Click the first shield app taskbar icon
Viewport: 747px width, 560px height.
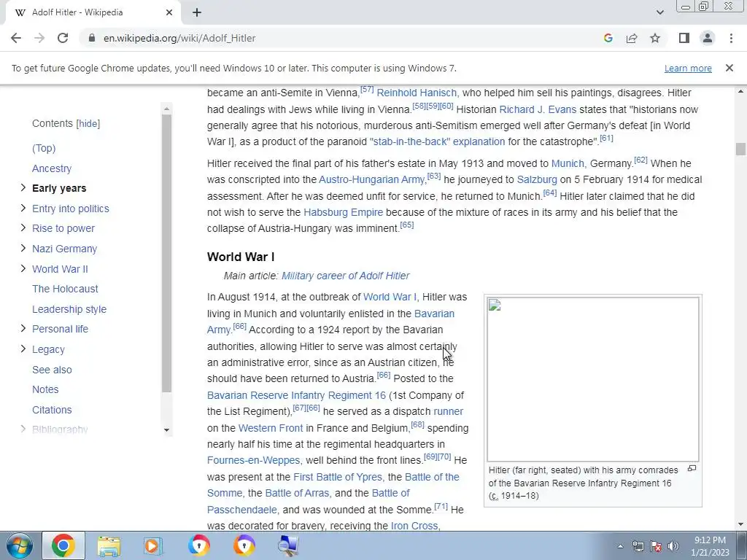point(198,545)
